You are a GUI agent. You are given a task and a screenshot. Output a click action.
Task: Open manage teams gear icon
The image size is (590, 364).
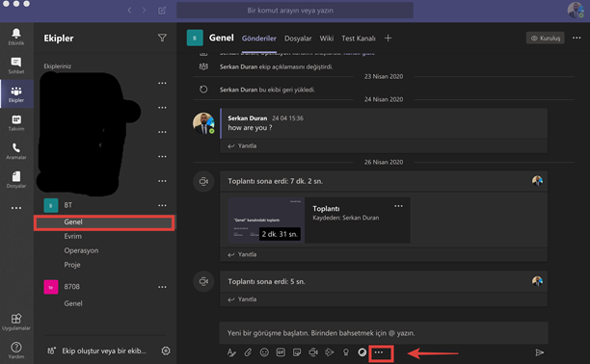pyautogui.click(x=166, y=351)
